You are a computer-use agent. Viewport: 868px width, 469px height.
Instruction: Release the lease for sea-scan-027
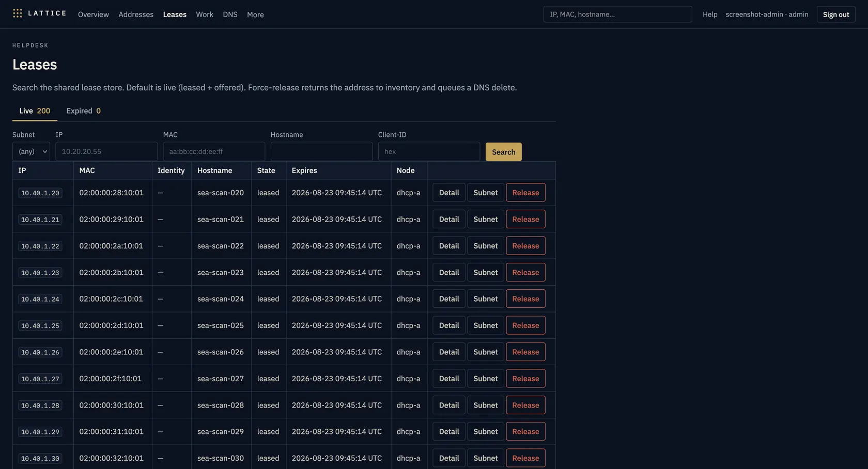tap(525, 379)
